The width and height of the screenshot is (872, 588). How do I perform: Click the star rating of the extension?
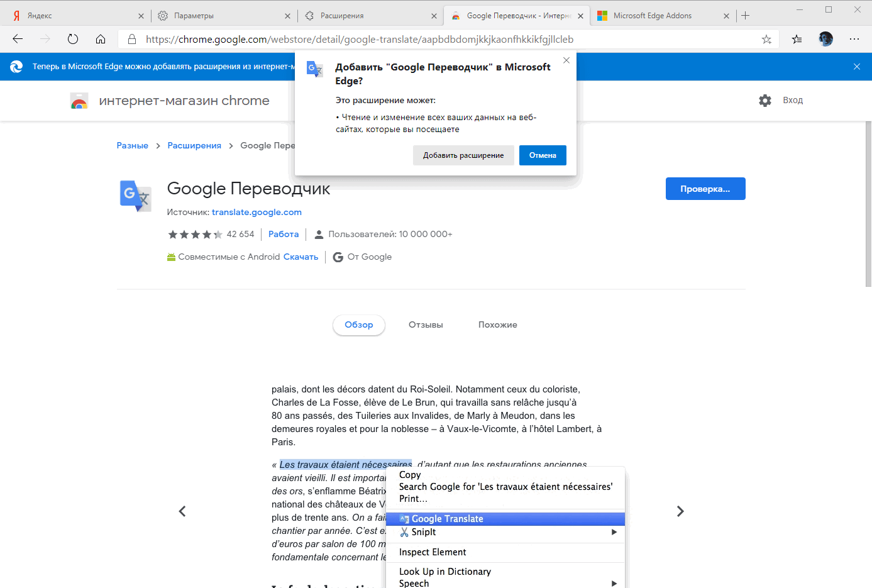[195, 235]
